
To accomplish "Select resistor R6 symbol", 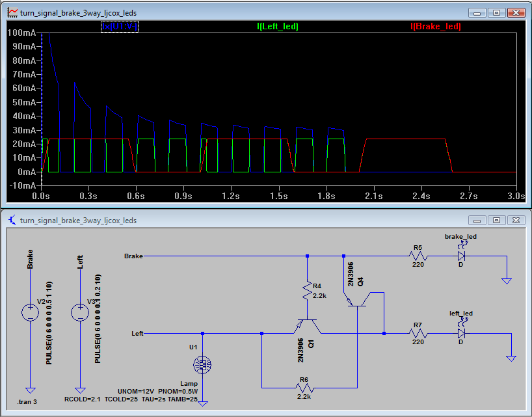I will [304, 388].
